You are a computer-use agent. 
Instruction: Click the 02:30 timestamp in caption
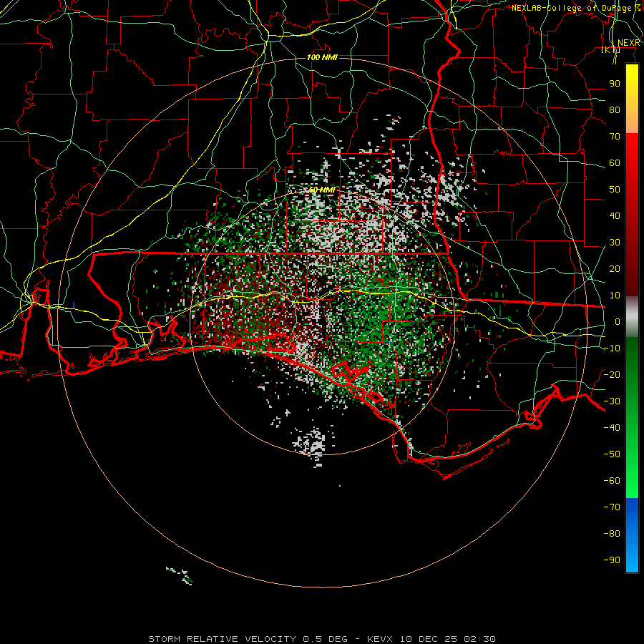(479, 639)
